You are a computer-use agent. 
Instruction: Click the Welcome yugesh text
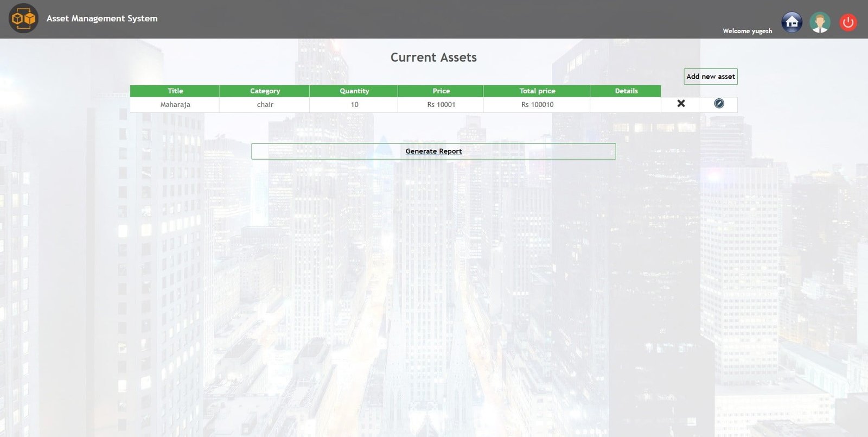(x=747, y=31)
